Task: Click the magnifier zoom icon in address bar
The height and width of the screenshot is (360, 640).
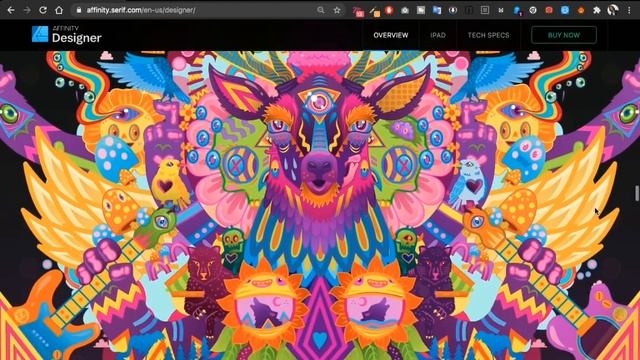Action: (x=321, y=10)
